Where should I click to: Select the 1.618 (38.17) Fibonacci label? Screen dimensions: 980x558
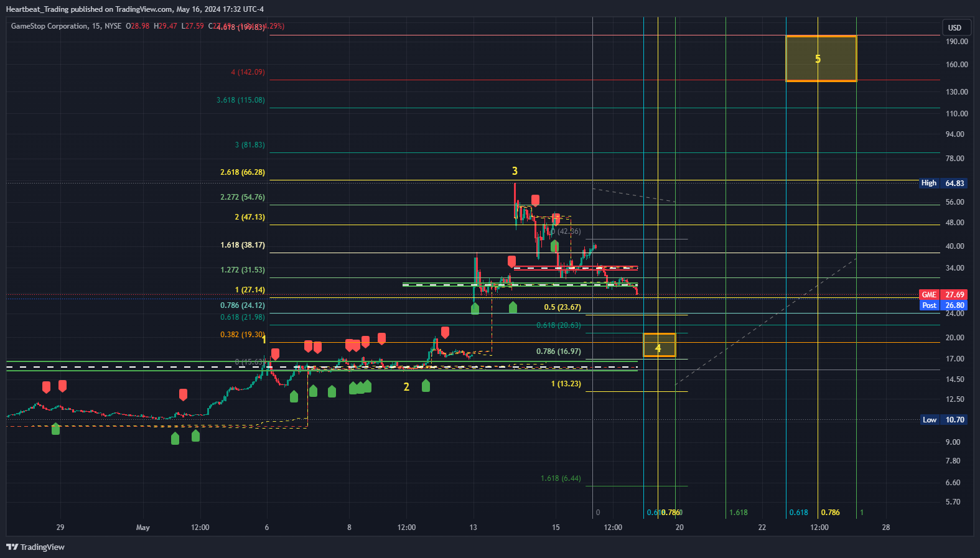[x=243, y=245]
